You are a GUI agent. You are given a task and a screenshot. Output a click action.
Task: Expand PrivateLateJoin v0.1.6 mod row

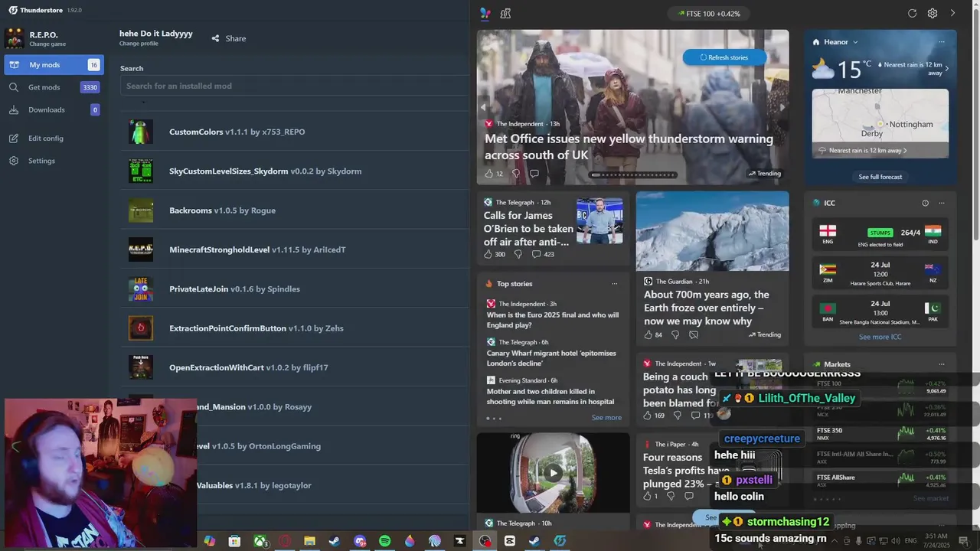295,289
